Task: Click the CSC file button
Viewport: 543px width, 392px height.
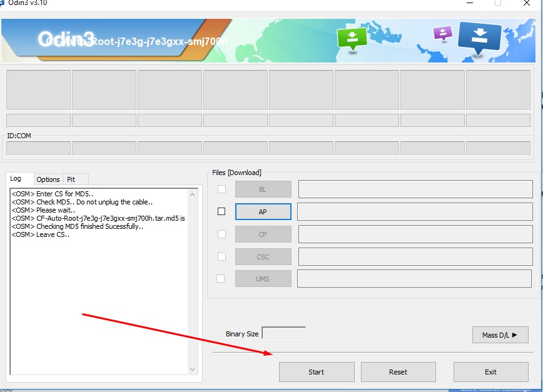Action: pos(263,257)
